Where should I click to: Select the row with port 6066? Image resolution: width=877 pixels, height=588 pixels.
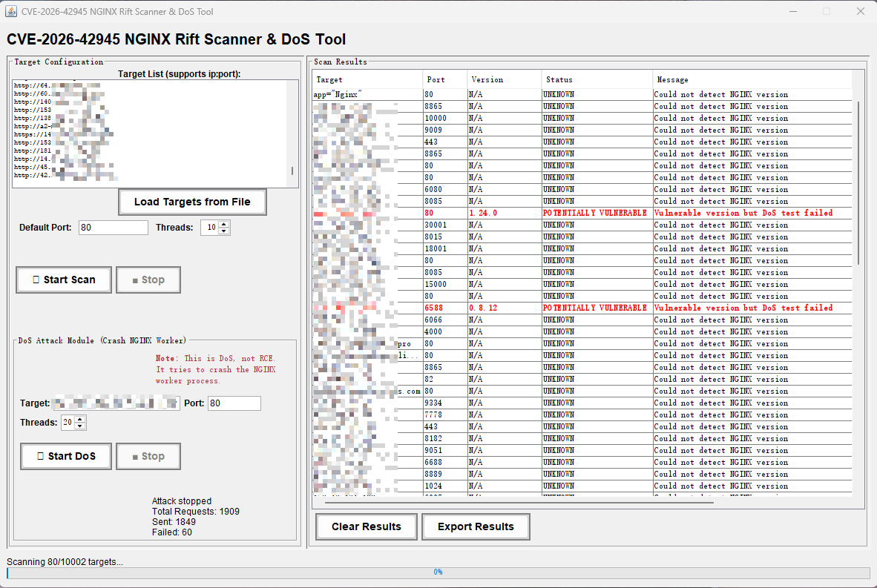point(582,320)
